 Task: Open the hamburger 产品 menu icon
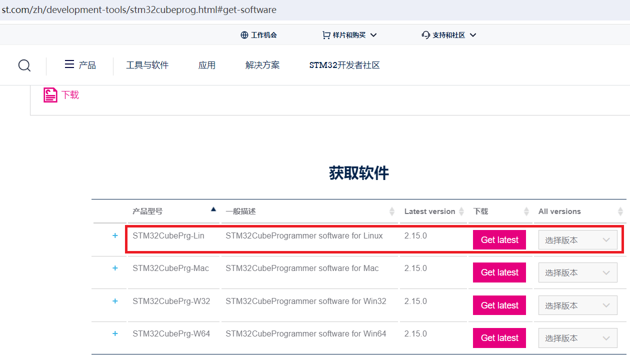[x=69, y=64]
